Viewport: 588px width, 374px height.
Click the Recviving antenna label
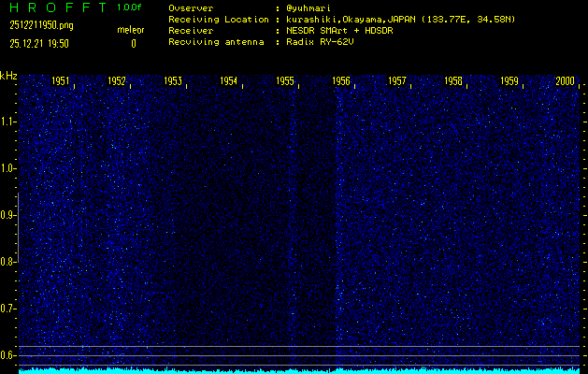point(216,42)
